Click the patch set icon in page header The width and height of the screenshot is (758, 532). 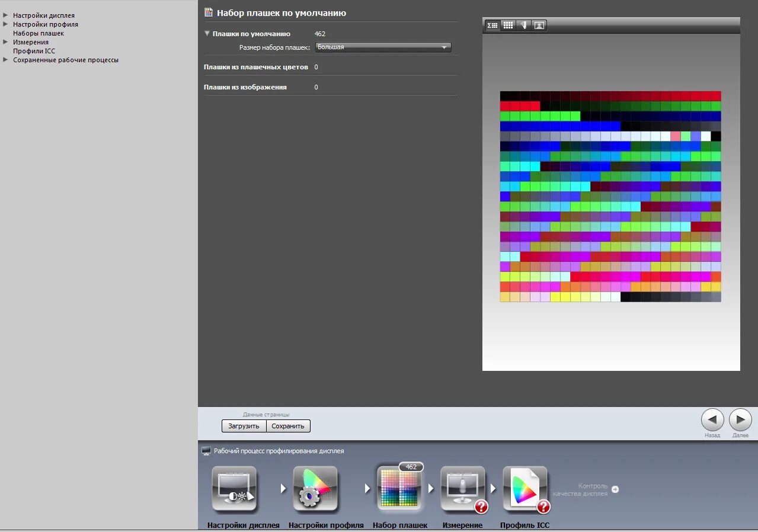(x=209, y=12)
